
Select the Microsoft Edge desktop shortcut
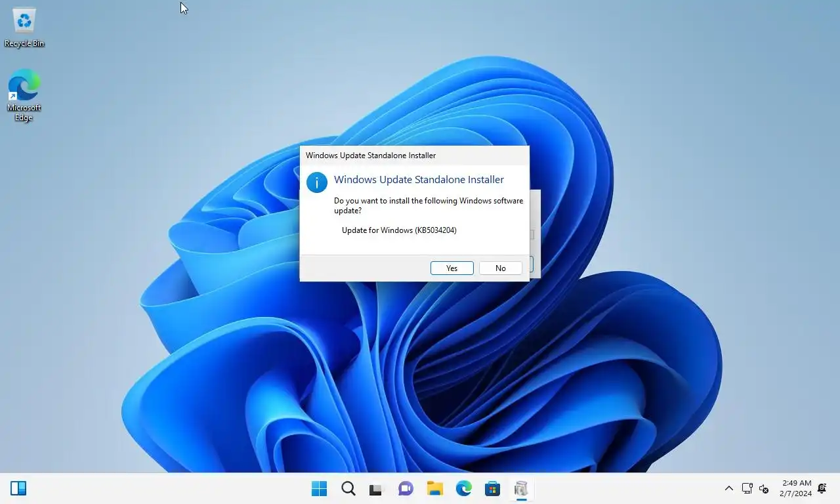24,95
